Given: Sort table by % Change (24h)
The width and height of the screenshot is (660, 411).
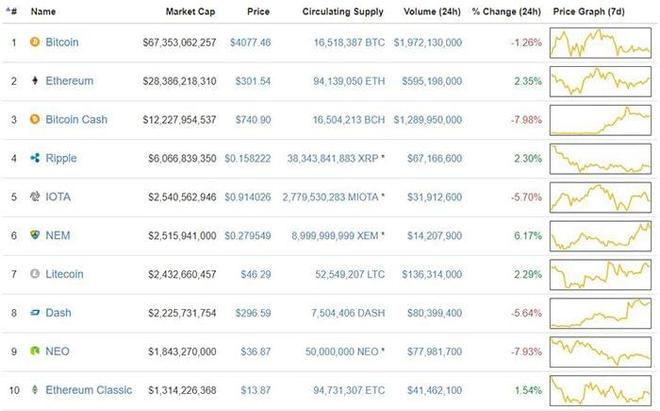Looking at the screenshot, I should pos(508,12).
